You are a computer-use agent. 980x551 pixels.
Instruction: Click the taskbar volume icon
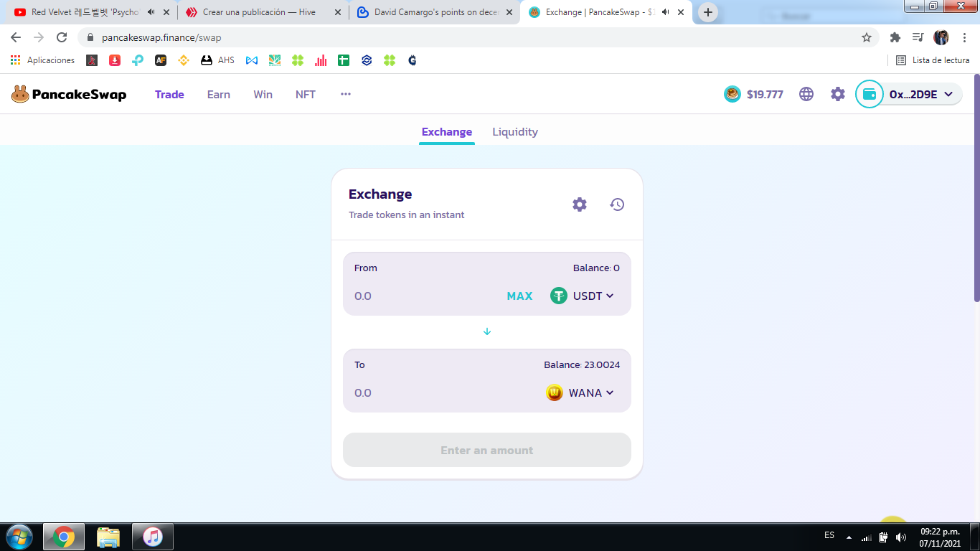pos(901,537)
